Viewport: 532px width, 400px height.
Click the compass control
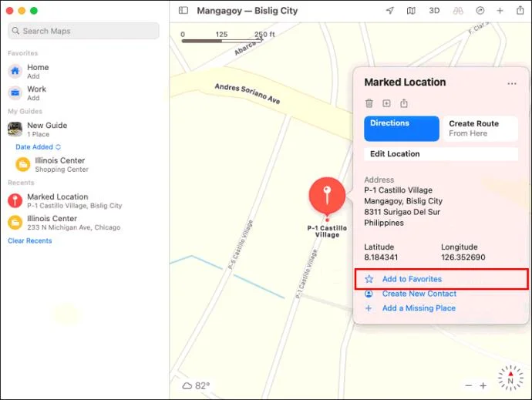click(510, 378)
